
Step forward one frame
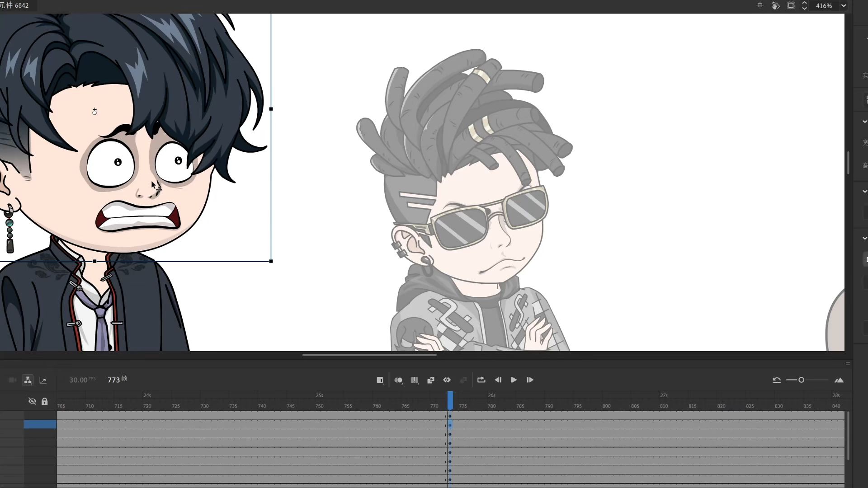[x=530, y=380]
